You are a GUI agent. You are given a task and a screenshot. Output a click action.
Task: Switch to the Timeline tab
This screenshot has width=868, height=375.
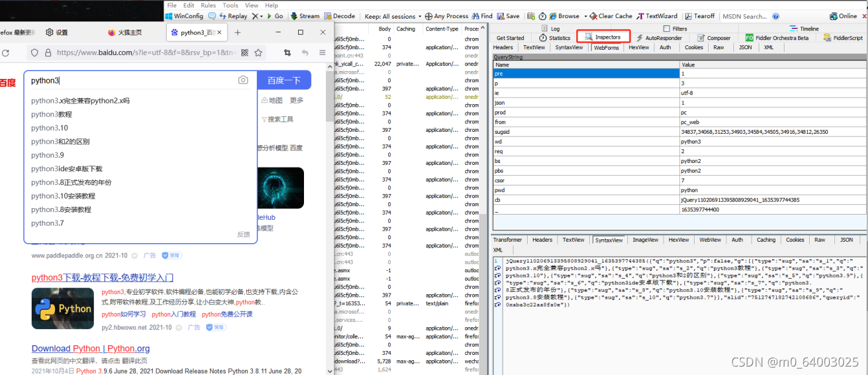click(804, 28)
